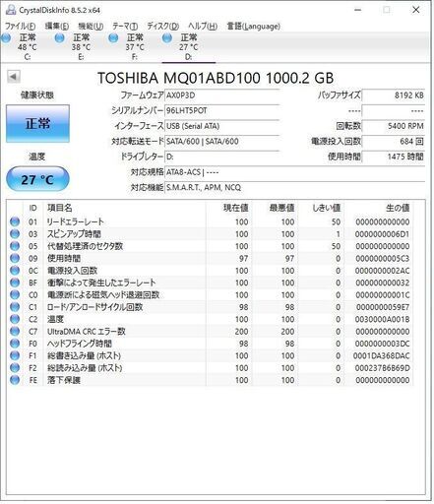434x504 pixels.
Task: Select the 代替処理済のセクタ数 row
Action: tap(210, 246)
